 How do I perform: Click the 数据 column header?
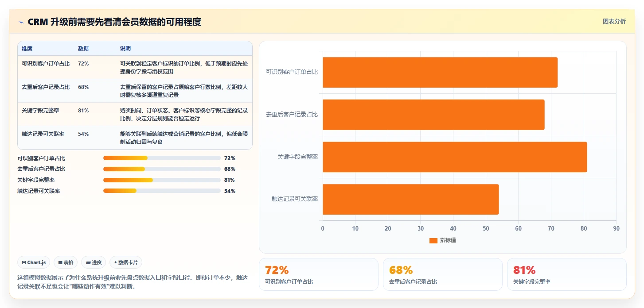click(x=83, y=49)
